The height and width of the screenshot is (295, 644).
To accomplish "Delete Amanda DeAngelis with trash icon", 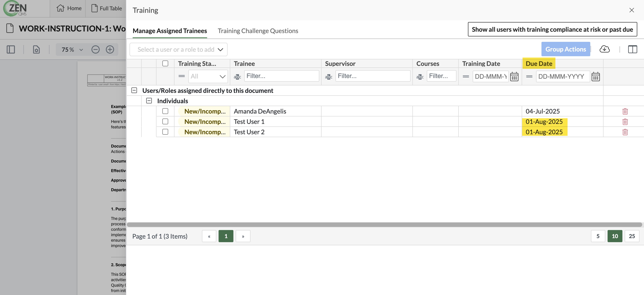I will (x=625, y=111).
